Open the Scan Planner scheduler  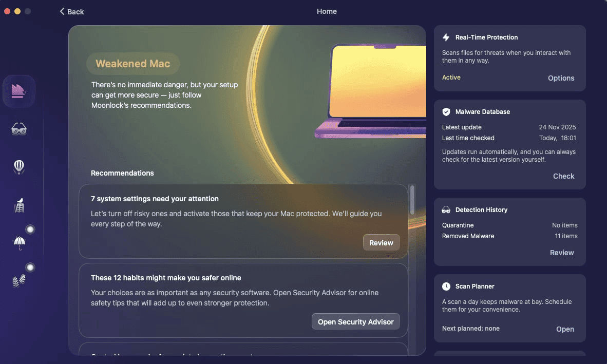pyautogui.click(x=565, y=329)
